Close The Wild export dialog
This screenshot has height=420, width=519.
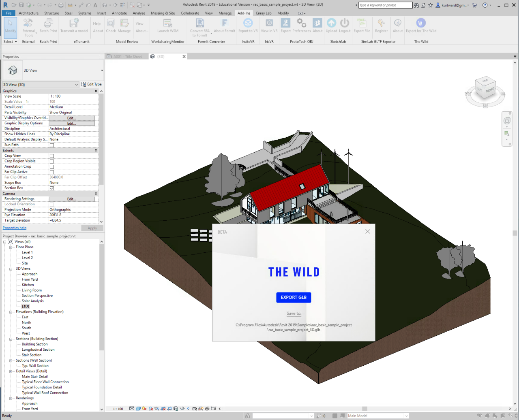(x=367, y=231)
